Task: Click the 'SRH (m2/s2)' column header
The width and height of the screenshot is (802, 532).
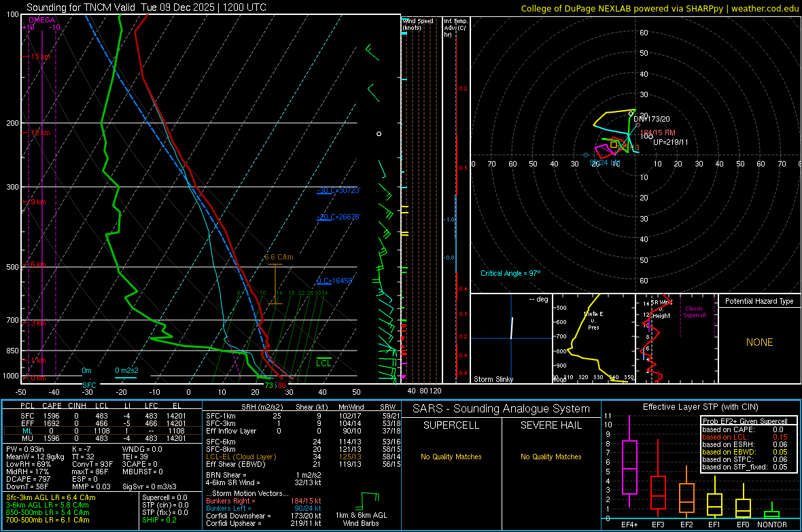Action: 262,407
